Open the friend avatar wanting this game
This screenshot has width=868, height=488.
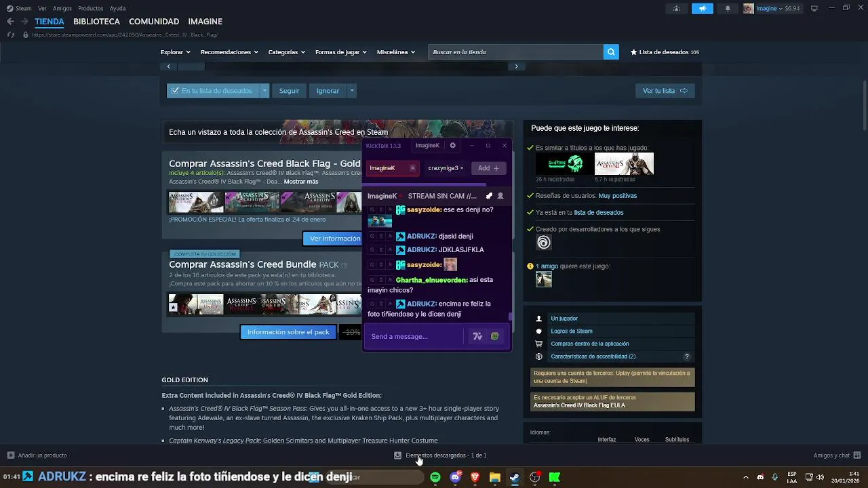(544, 279)
